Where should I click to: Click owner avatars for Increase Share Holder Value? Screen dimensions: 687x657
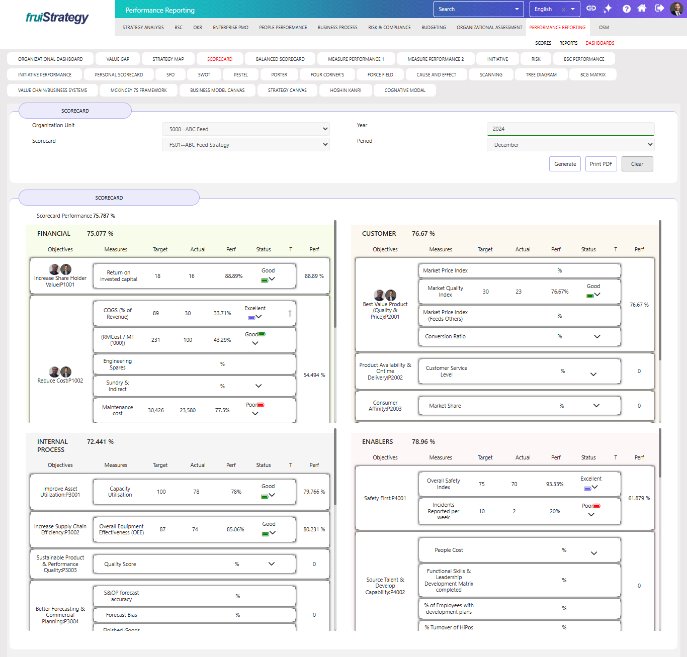[x=60, y=269]
